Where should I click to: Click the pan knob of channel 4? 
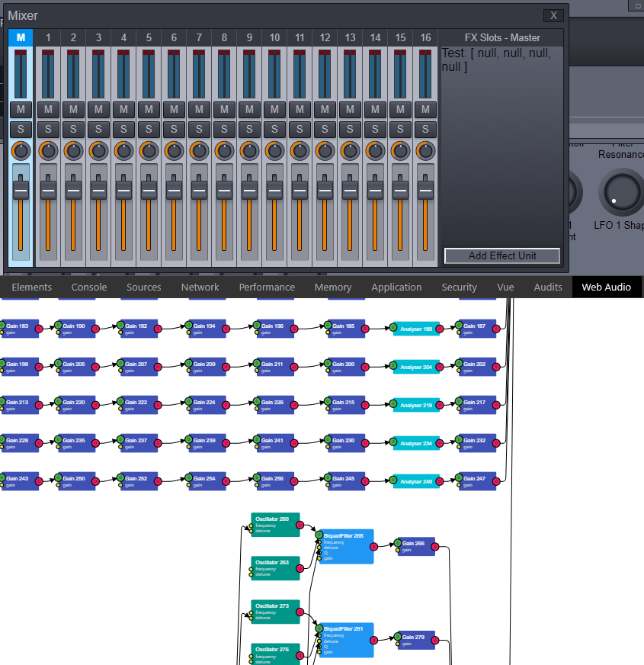pyautogui.click(x=123, y=150)
